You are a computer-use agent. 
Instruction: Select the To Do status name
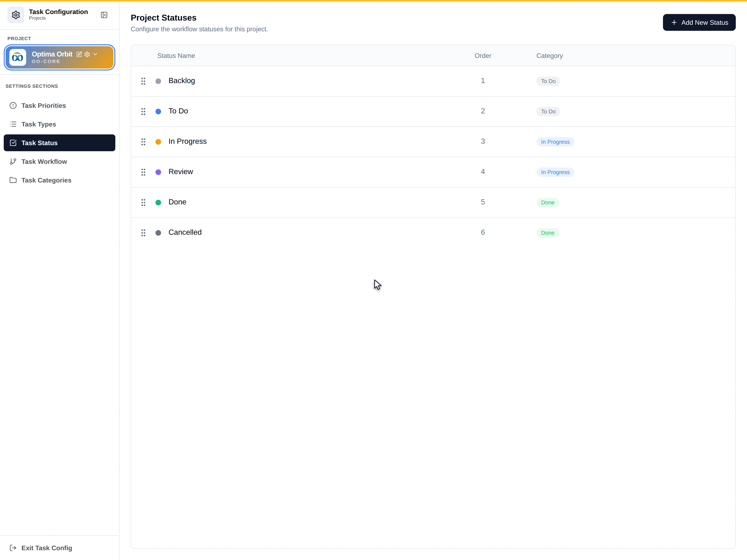click(178, 111)
